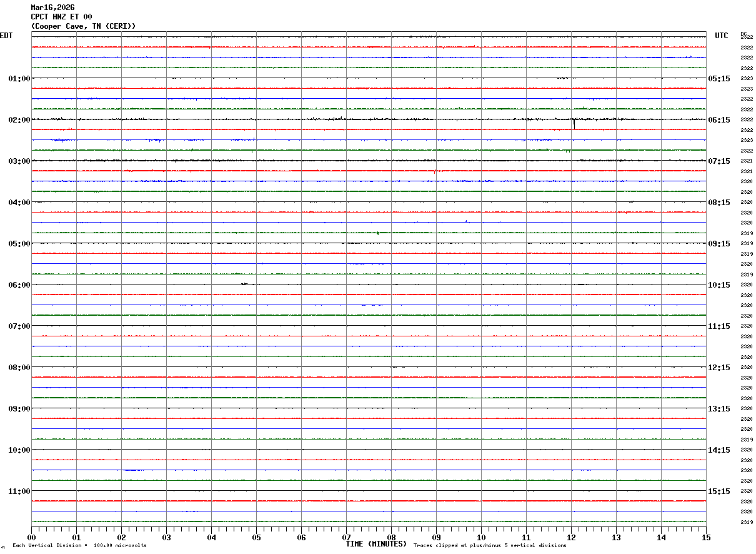Click the UTC timezone label
The image size is (756, 554).
(722, 36)
